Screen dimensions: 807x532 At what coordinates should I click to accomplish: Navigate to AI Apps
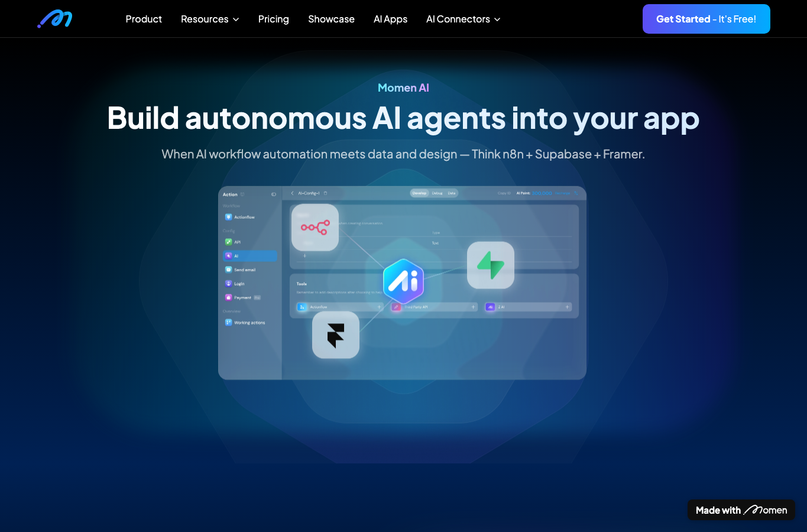pyautogui.click(x=390, y=19)
